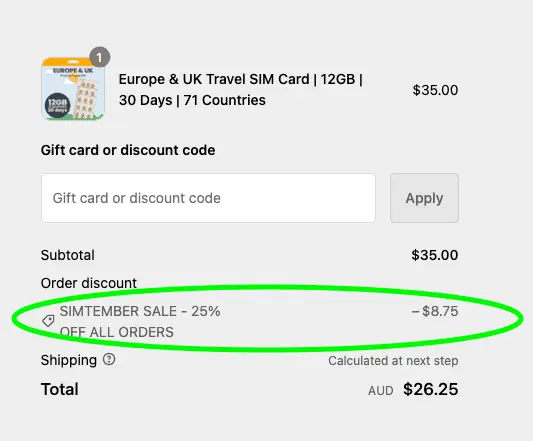This screenshot has height=441, width=533.
Task: Click the Gift card or discount code heading
Action: (x=128, y=150)
